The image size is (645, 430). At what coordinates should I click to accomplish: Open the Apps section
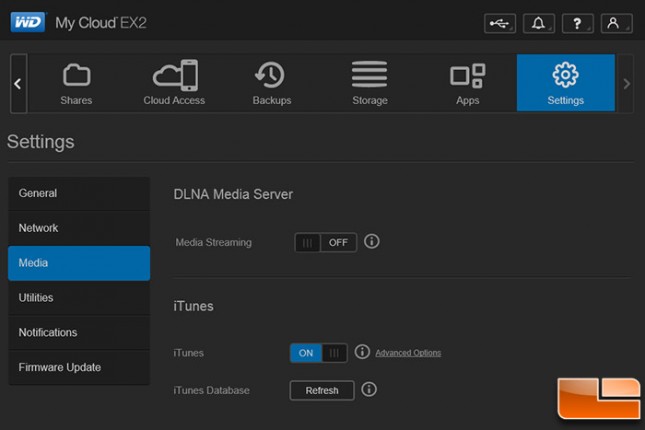467,83
